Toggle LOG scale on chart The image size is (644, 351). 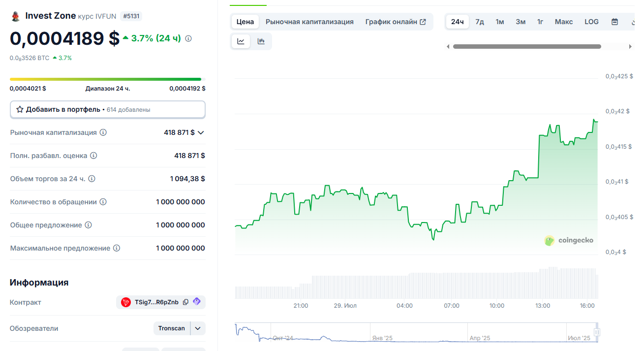(x=591, y=22)
